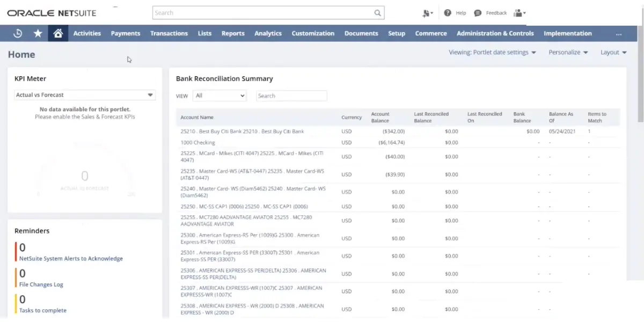Open the overflow ellipsis in navigation bar
The width and height of the screenshot is (644, 322).
619,34
